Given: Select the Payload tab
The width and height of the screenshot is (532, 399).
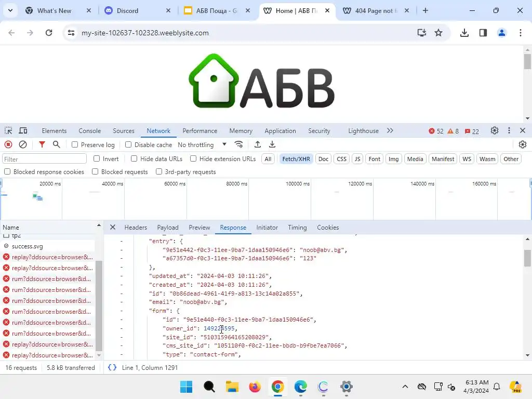Looking at the screenshot, I should coord(168,228).
